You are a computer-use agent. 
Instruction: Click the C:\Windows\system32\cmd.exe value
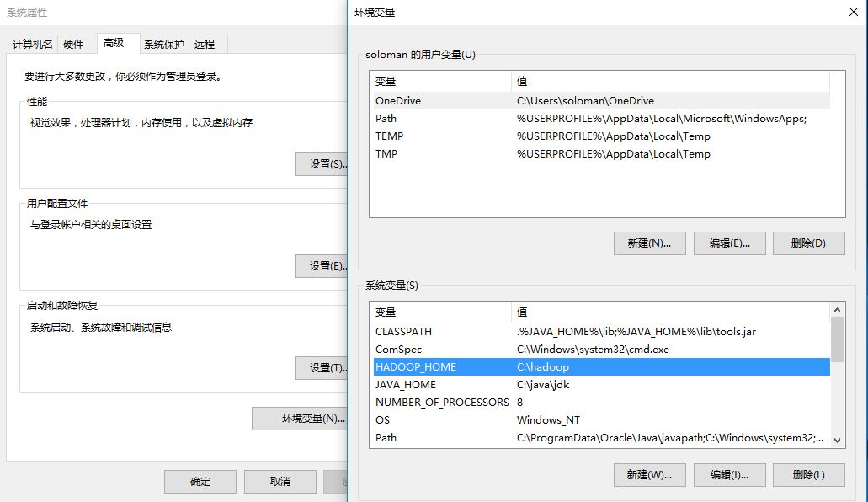[x=593, y=349]
